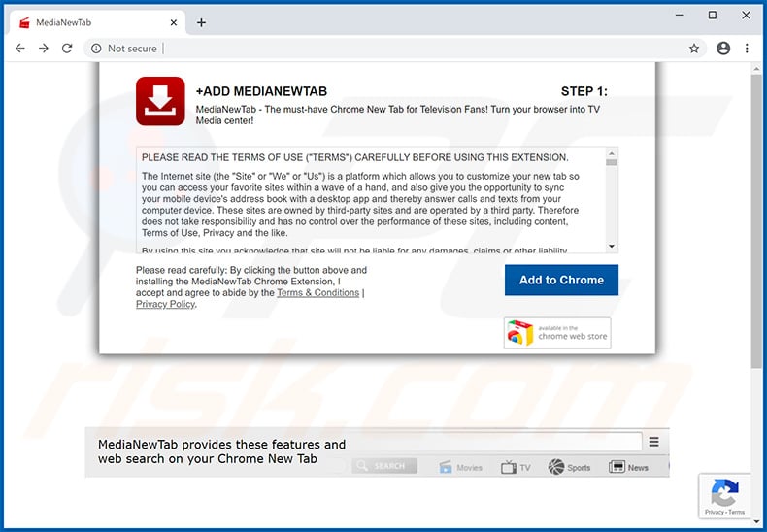This screenshot has width=767, height=532.
Task: Click the hamburger menu in preview bar
Action: (654, 442)
